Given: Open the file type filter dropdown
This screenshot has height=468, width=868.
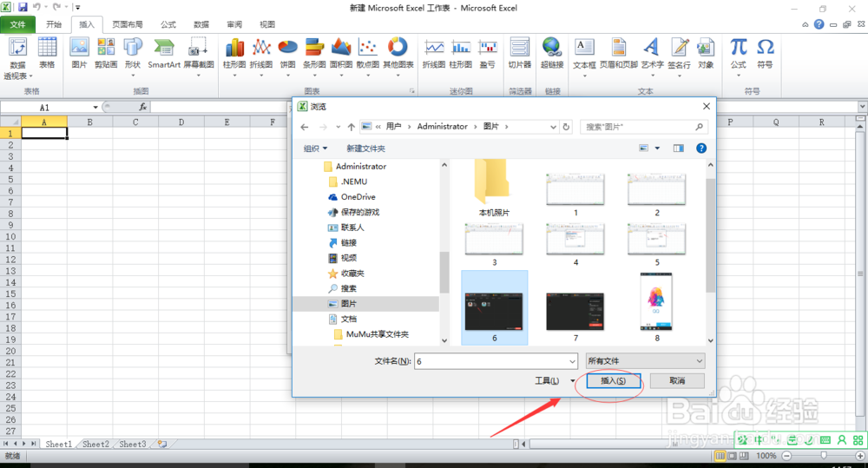Looking at the screenshot, I should (x=645, y=361).
